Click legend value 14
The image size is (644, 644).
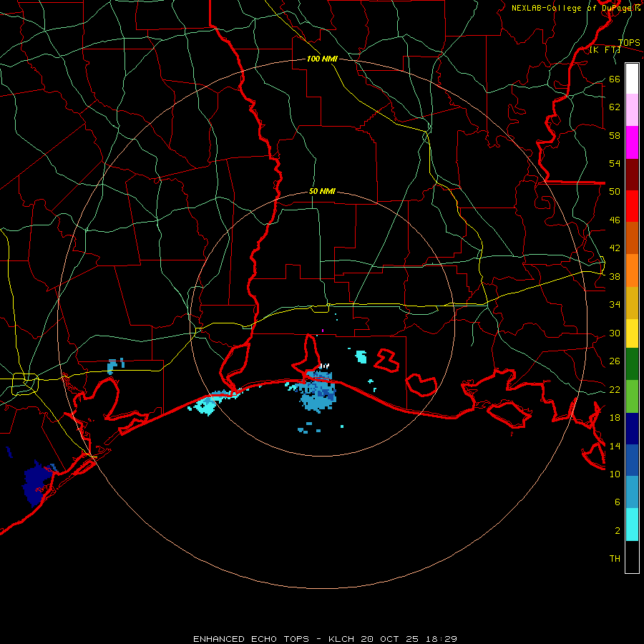615,446
